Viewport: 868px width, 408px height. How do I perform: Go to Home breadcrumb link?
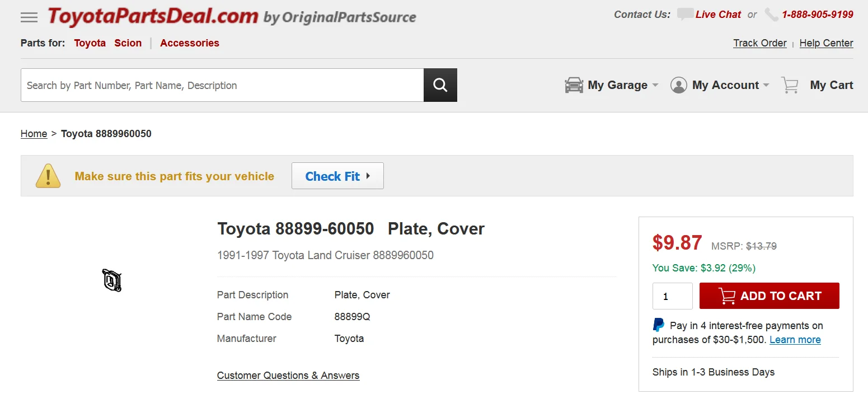(34, 134)
